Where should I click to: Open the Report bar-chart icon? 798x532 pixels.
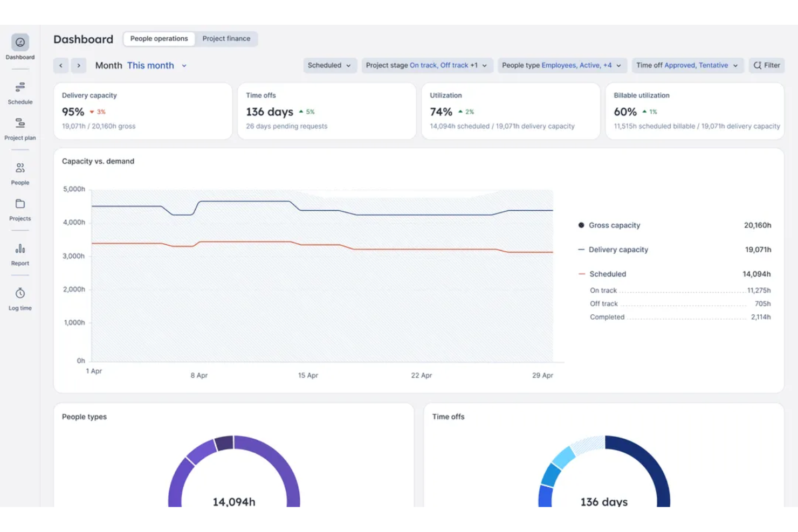(x=20, y=248)
